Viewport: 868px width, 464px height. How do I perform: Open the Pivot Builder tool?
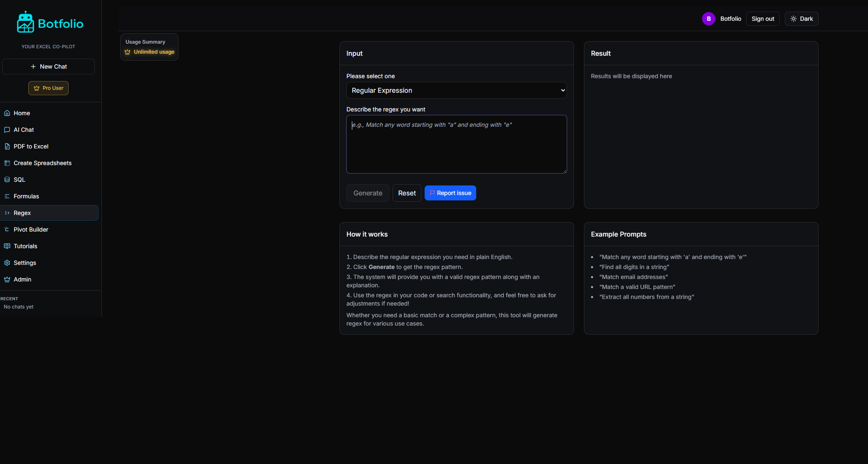(x=31, y=229)
